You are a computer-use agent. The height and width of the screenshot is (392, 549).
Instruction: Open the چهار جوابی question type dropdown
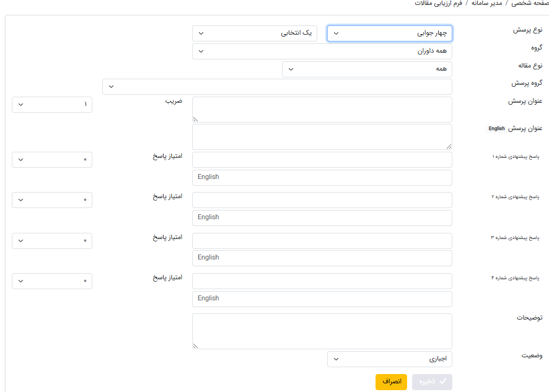click(x=389, y=33)
